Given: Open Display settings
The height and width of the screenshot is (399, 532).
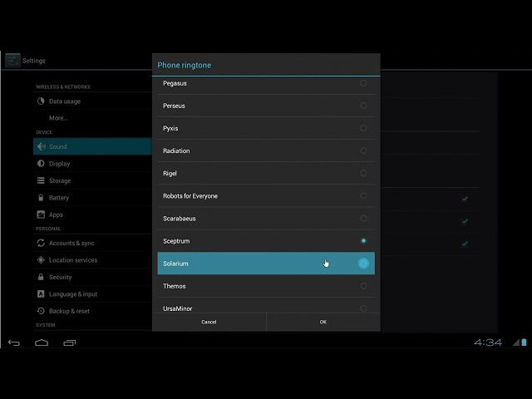Looking at the screenshot, I should [92, 164].
